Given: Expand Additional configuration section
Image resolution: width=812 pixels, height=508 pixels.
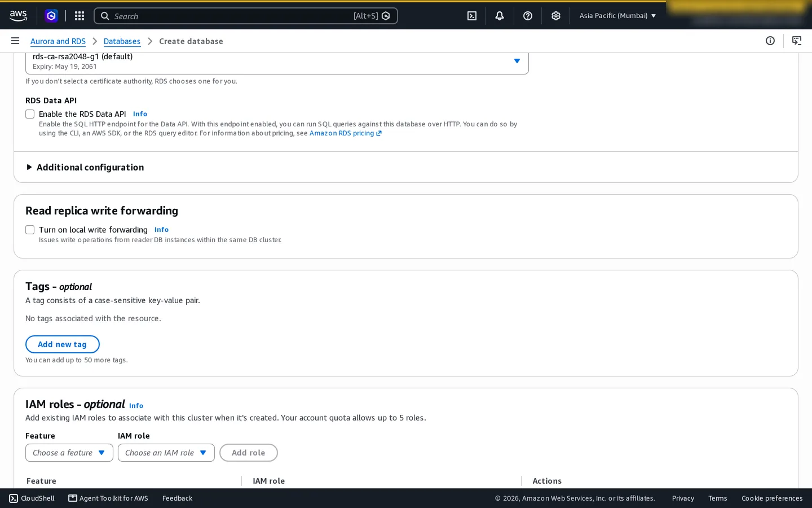Looking at the screenshot, I should (x=85, y=167).
